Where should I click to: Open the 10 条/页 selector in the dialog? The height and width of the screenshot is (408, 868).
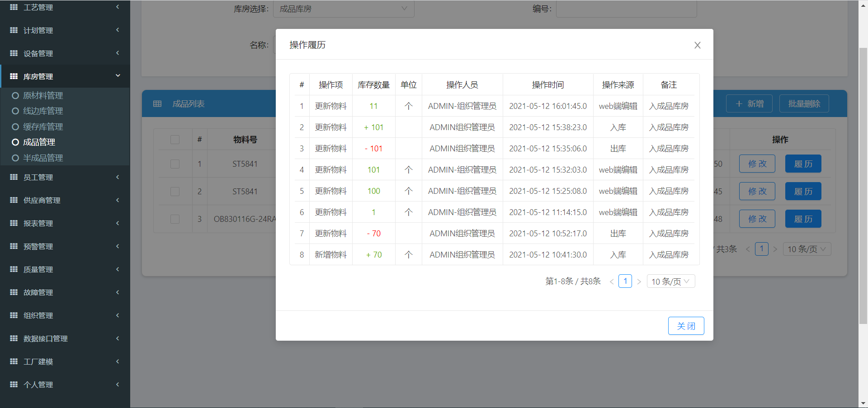(x=671, y=281)
